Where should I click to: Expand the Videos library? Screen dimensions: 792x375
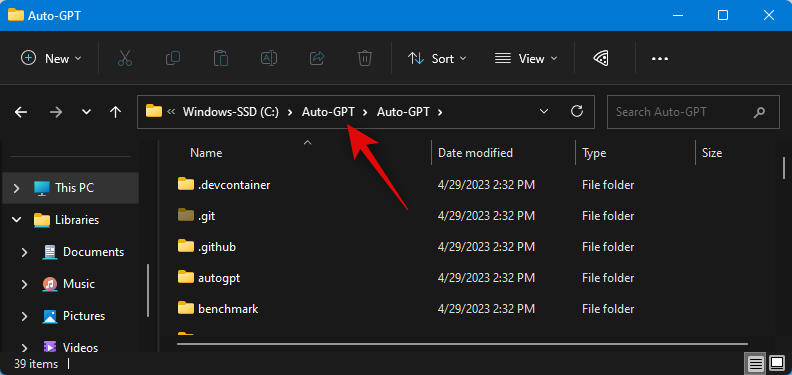[x=24, y=348]
